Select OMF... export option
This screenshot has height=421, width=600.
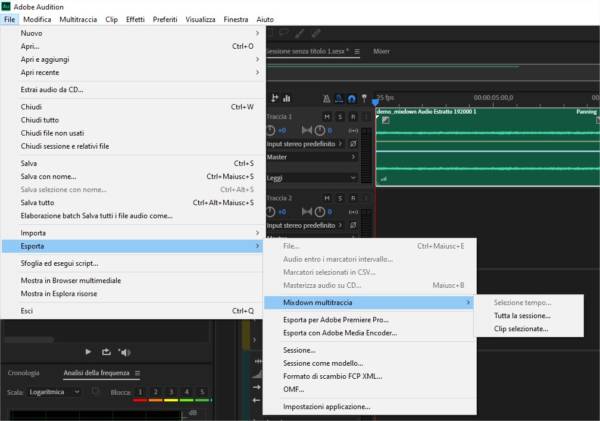click(369, 389)
